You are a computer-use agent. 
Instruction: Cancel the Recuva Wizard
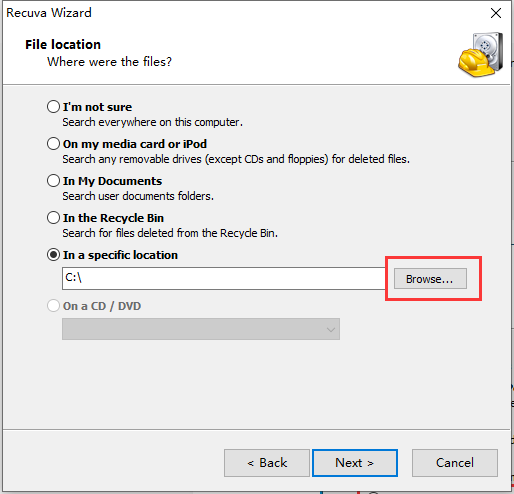pos(455,463)
